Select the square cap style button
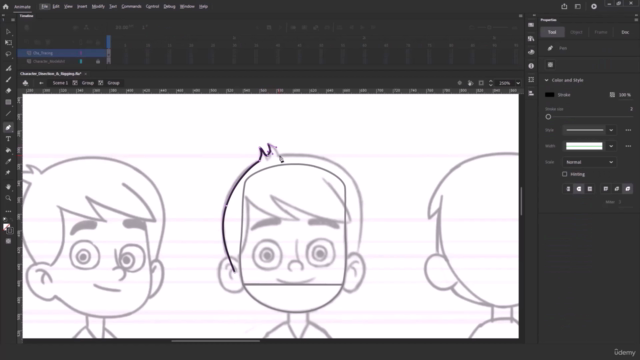The height and width of the screenshot is (360, 640). (x=590, y=189)
